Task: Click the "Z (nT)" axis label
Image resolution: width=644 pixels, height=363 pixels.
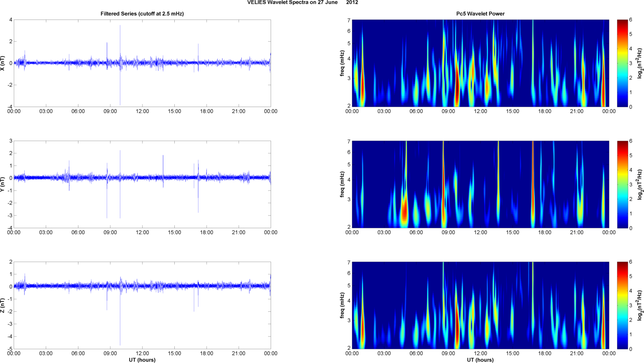Action: (x=3, y=305)
